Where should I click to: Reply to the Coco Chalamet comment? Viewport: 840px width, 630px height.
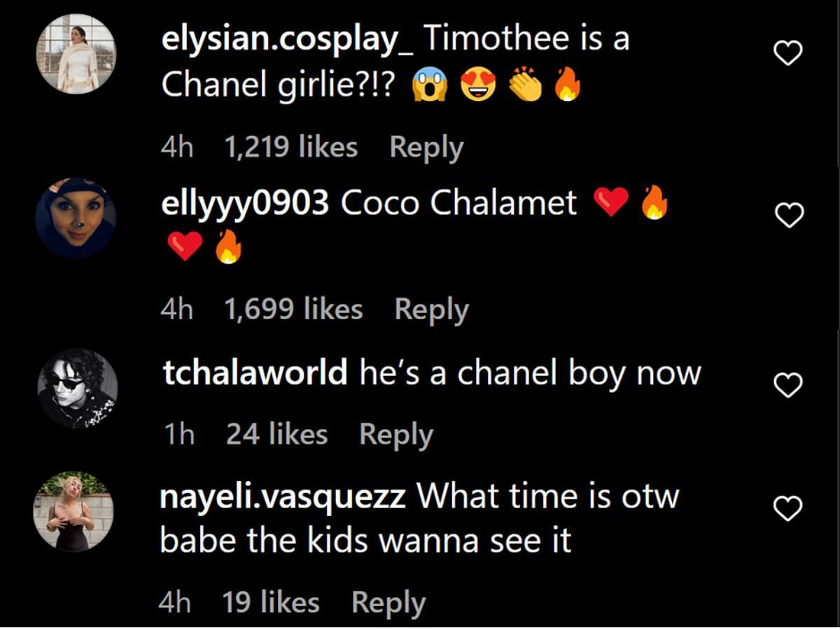coord(432,310)
